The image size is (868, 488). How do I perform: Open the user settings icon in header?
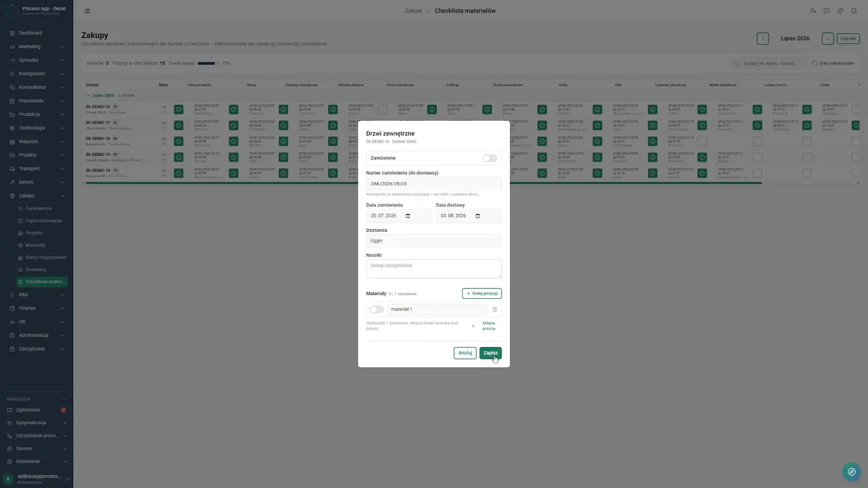click(x=813, y=11)
